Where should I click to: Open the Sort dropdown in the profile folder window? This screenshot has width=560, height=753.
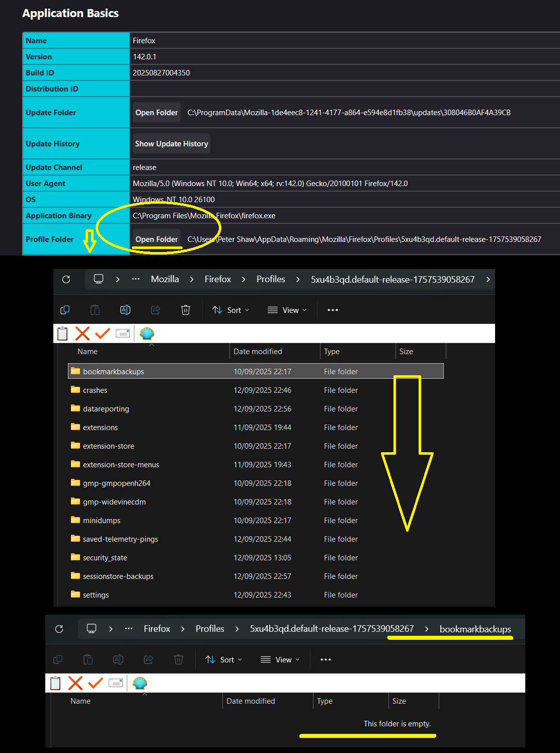231,310
